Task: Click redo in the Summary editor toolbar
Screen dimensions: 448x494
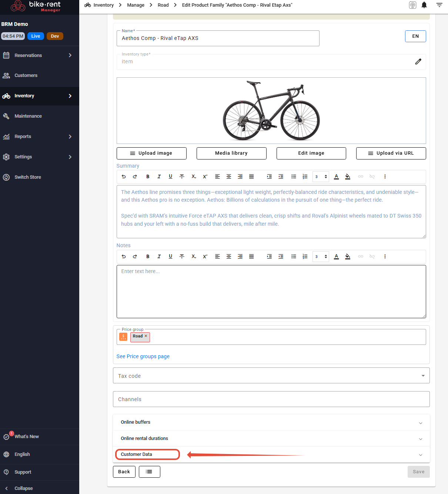Action: [135, 177]
